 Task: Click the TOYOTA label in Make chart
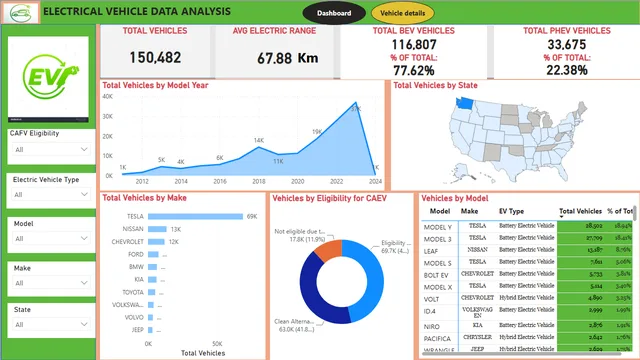[x=133, y=292]
